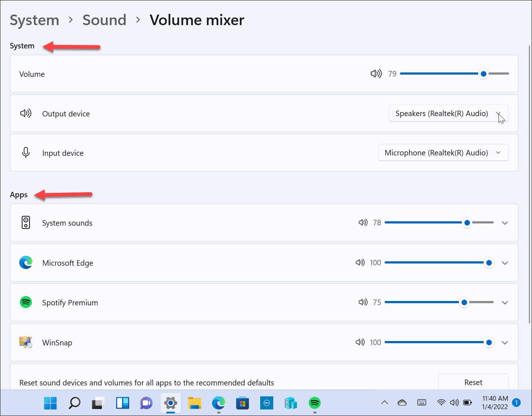
Task: Click the speaker icon next to Output device
Action: [25, 113]
